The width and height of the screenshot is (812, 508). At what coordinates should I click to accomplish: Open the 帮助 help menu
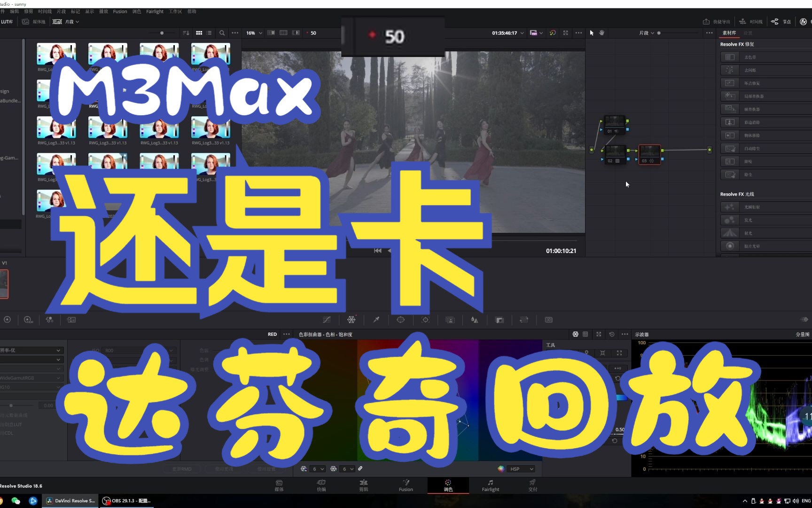pos(192,11)
